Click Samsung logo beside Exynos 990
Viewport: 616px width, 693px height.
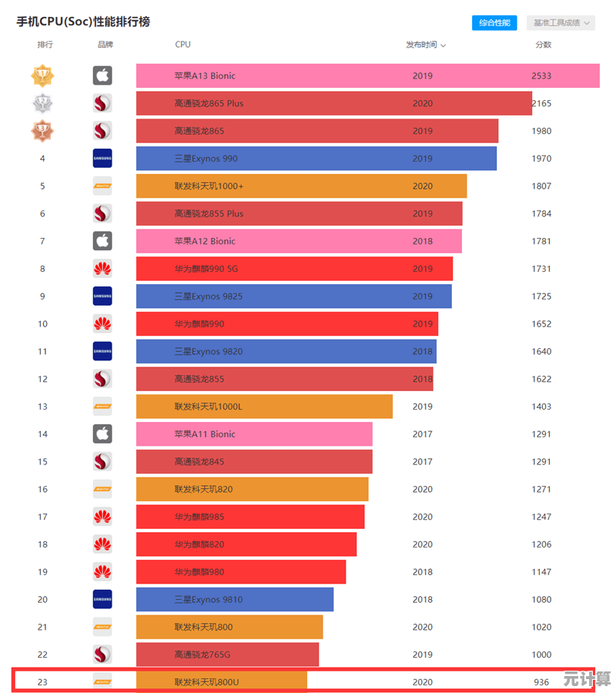[x=102, y=158]
